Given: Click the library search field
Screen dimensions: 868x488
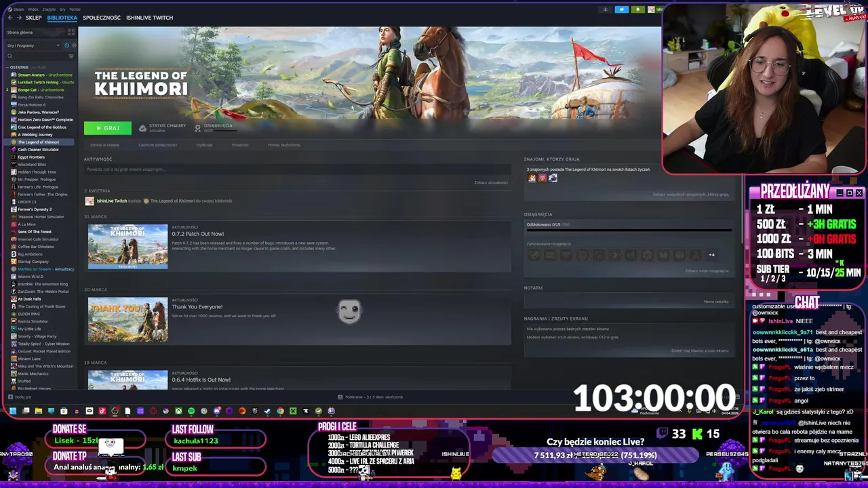Looking at the screenshot, I should click(x=35, y=56).
